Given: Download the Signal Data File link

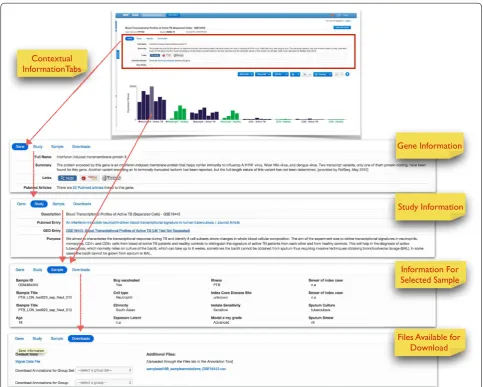Looking at the screenshot, I should (x=28, y=362).
